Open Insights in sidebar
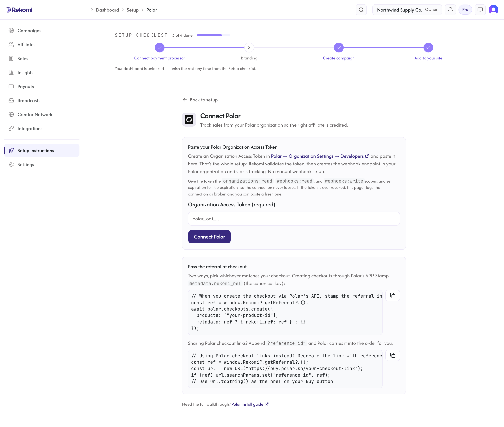Image resolution: width=504 pixels, height=427 pixels. pos(42,73)
